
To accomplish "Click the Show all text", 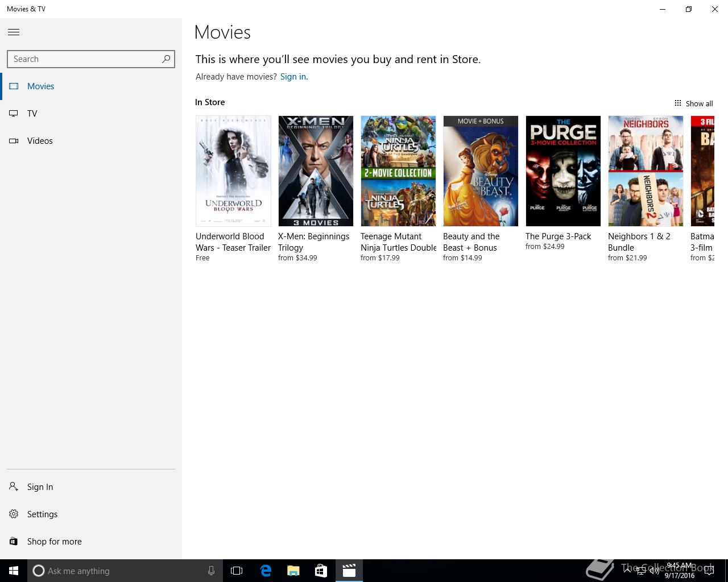I will tap(699, 103).
